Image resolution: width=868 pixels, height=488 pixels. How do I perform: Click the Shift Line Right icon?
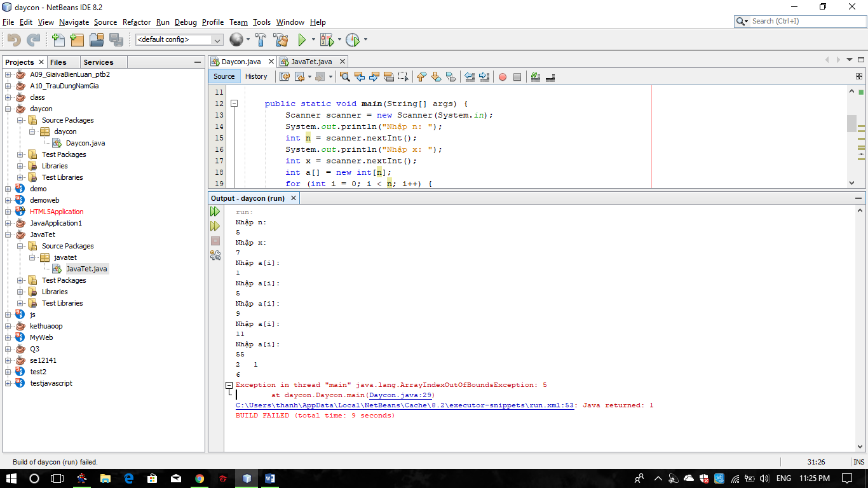(x=484, y=77)
